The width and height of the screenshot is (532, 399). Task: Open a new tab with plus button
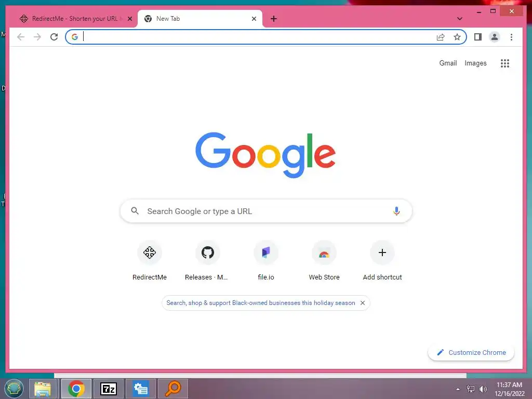(274, 19)
